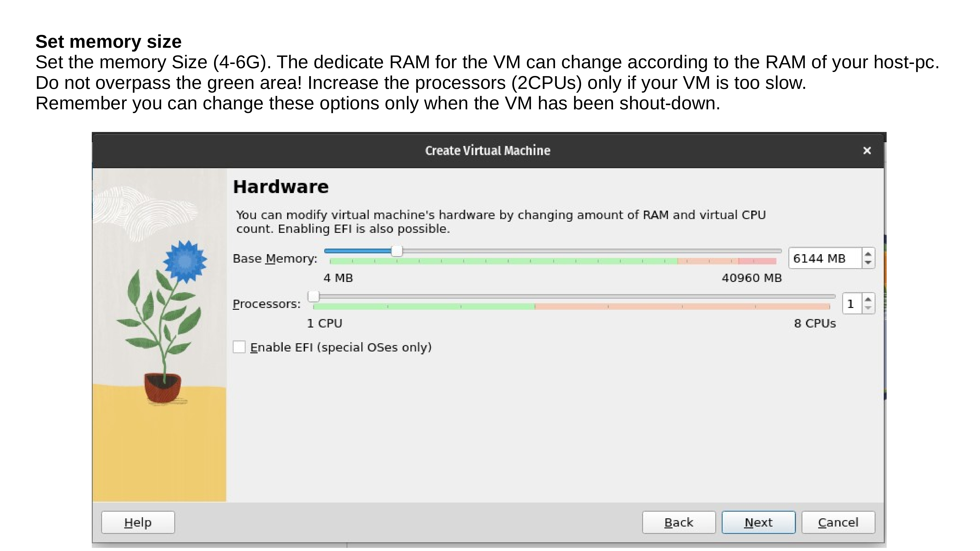980x551 pixels.
Task: Click the Processors slider handle
Action: 313,296
